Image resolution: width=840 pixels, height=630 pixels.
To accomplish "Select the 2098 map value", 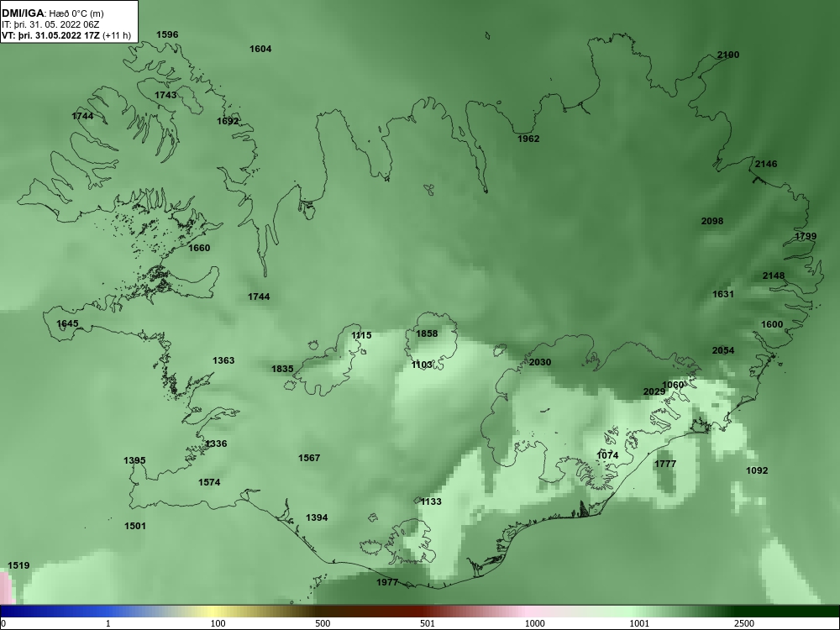I will coord(712,221).
